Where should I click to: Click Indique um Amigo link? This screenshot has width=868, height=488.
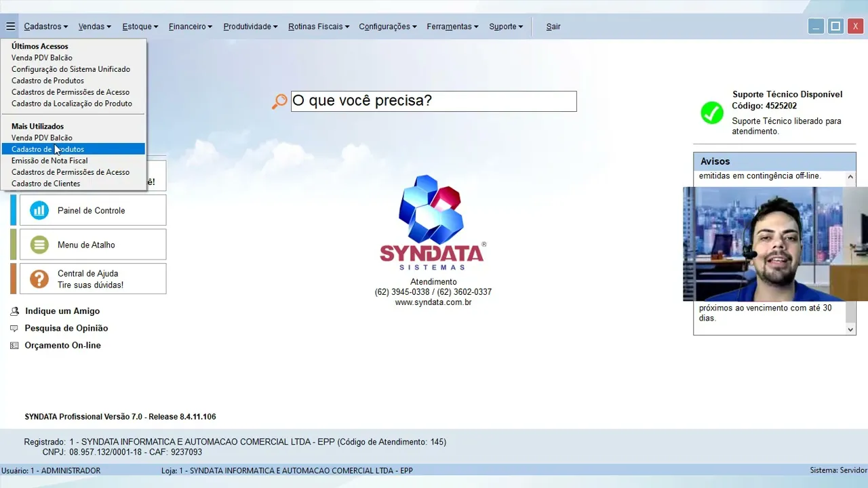(x=62, y=311)
